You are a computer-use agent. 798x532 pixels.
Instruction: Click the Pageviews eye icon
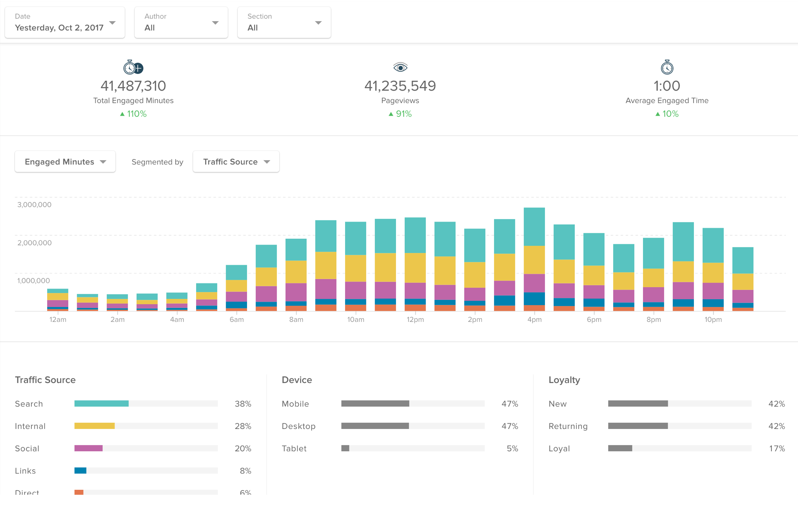pos(400,67)
